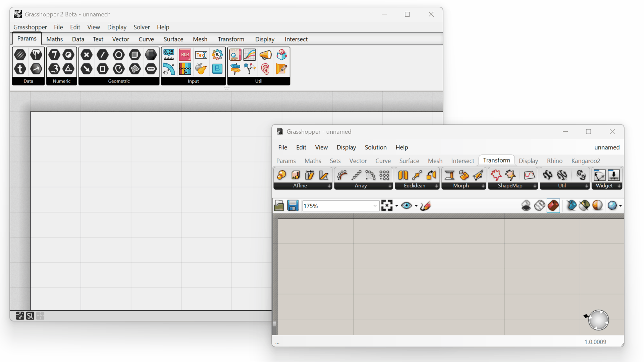Pick the decimal '.3' number parameter icon
Screen dimensions: 644x362
click(x=54, y=69)
